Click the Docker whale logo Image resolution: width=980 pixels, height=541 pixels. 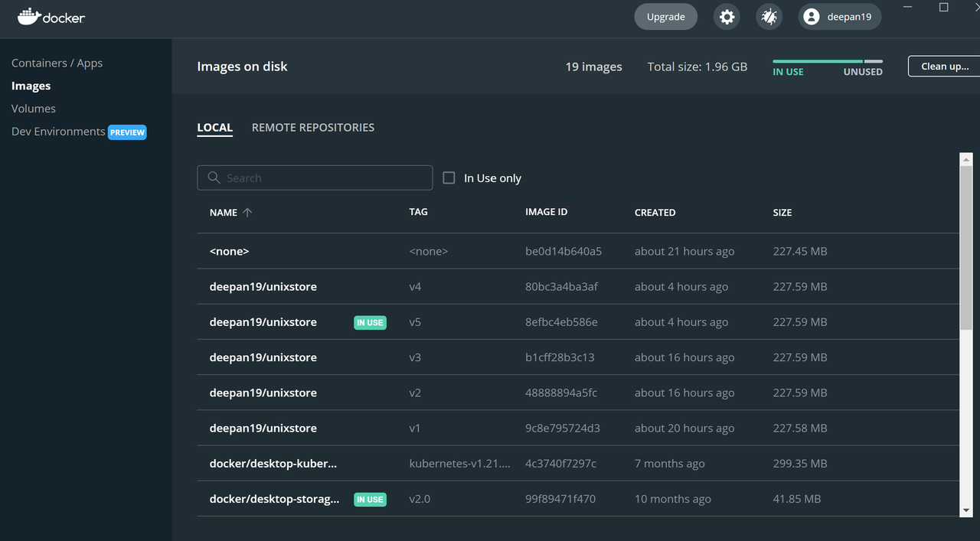28,17
